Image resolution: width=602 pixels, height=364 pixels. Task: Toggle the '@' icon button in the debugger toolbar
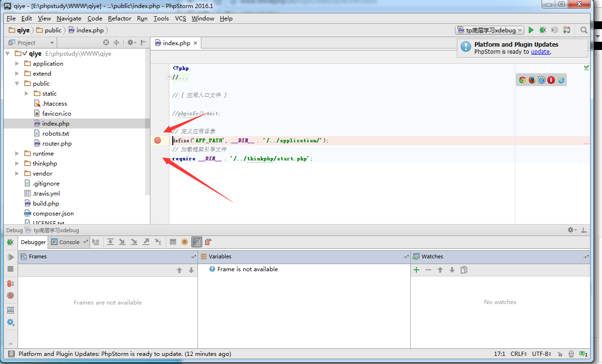tap(185, 242)
